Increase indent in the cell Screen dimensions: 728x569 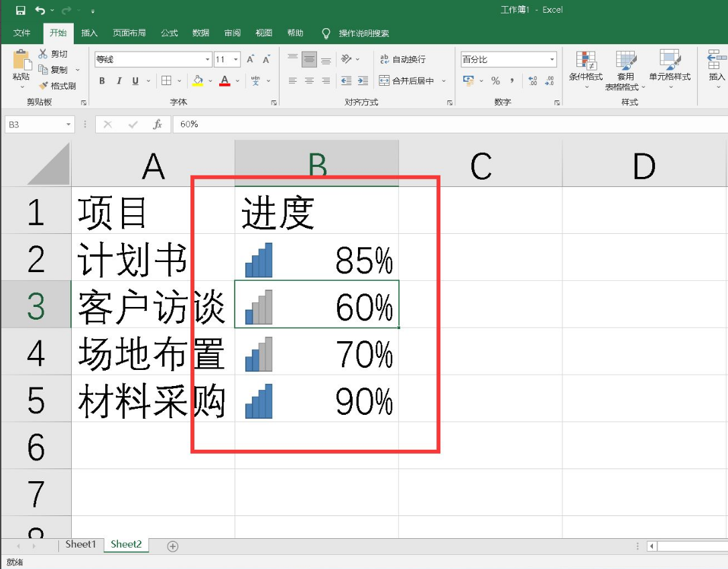363,80
